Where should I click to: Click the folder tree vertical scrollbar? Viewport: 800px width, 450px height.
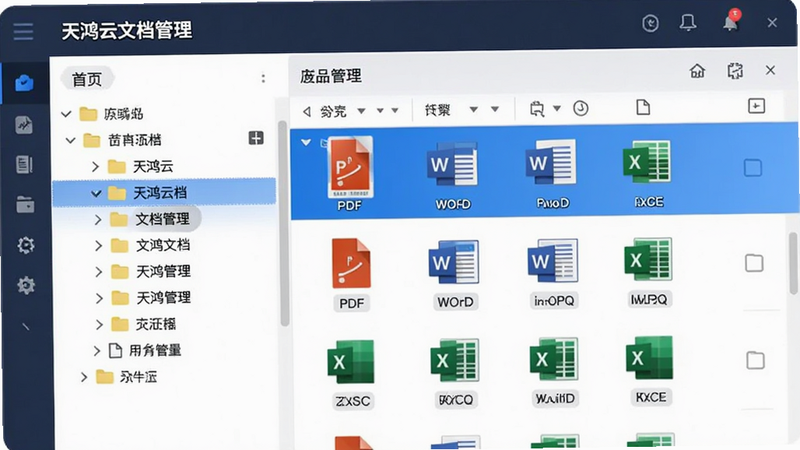tap(284, 223)
